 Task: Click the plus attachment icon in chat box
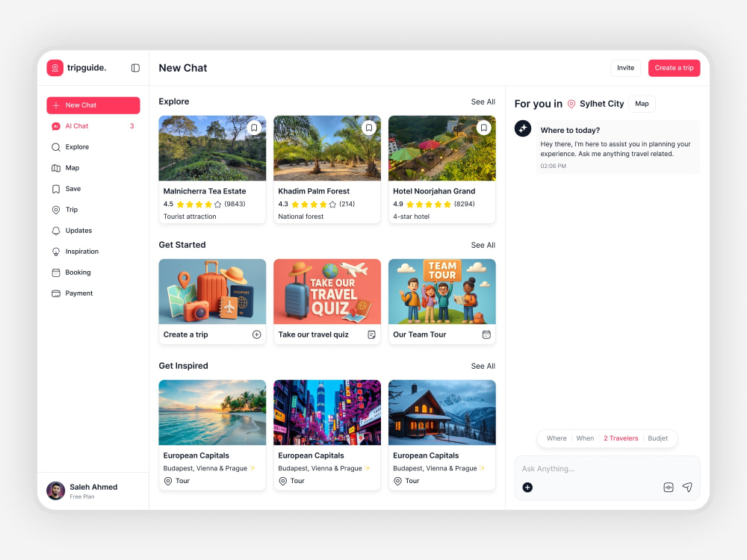[527, 487]
